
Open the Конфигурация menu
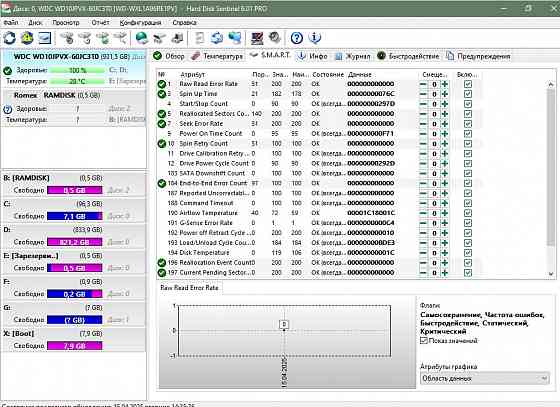click(140, 22)
